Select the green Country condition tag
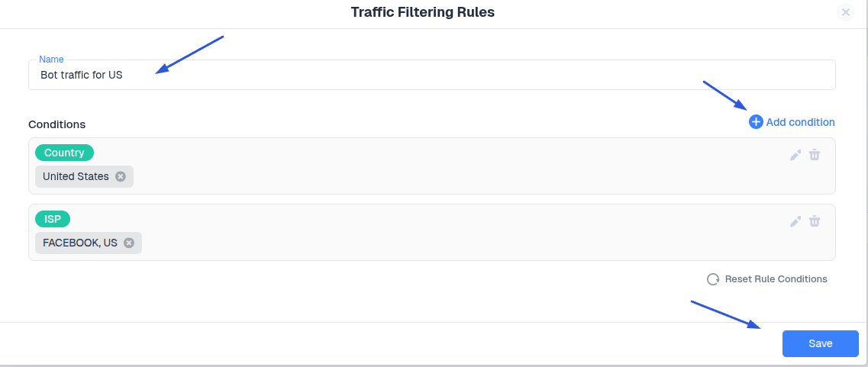868x367 pixels. click(64, 153)
